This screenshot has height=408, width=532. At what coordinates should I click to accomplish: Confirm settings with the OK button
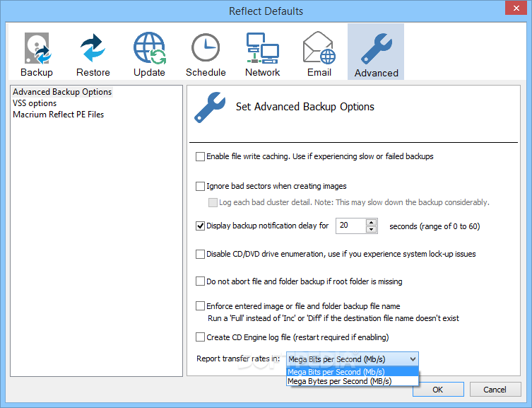pos(438,390)
